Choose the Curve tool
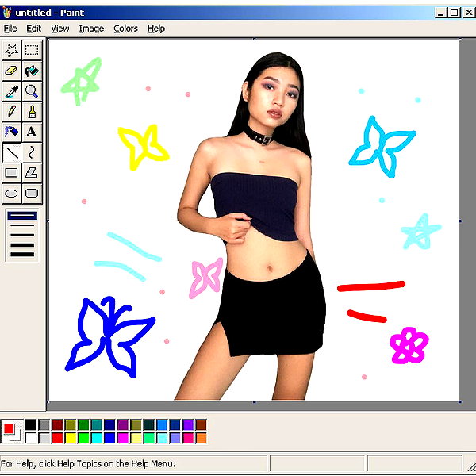Image resolution: width=476 pixels, height=476 pixels. 32,152
